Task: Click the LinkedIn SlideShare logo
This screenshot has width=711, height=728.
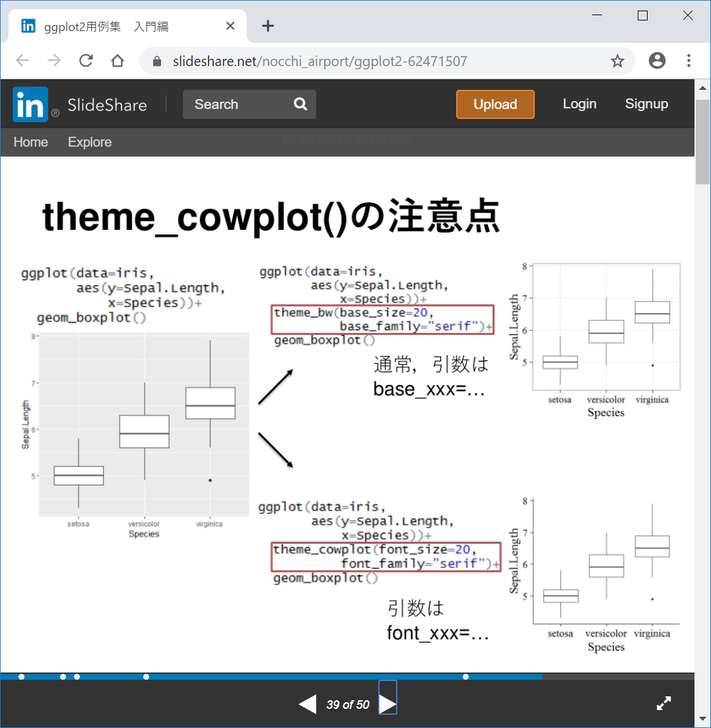Action: coord(79,104)
